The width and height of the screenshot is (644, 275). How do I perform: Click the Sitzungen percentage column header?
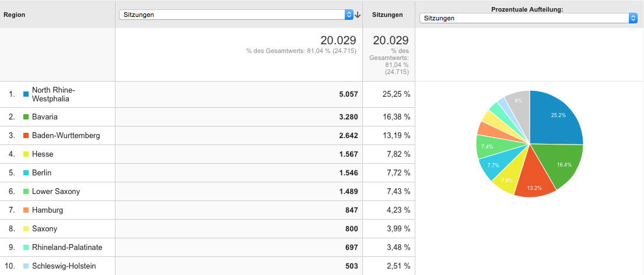click(x=387, y=15)
